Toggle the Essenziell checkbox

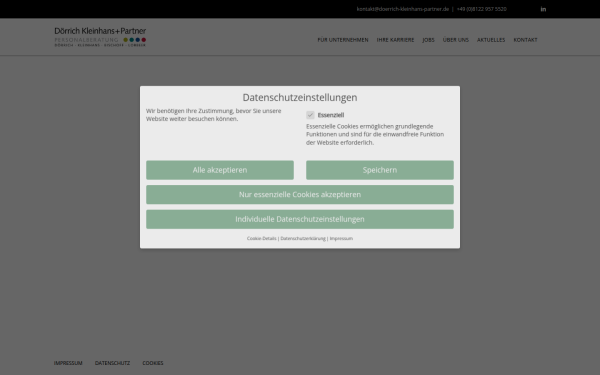tap(310, 115)
